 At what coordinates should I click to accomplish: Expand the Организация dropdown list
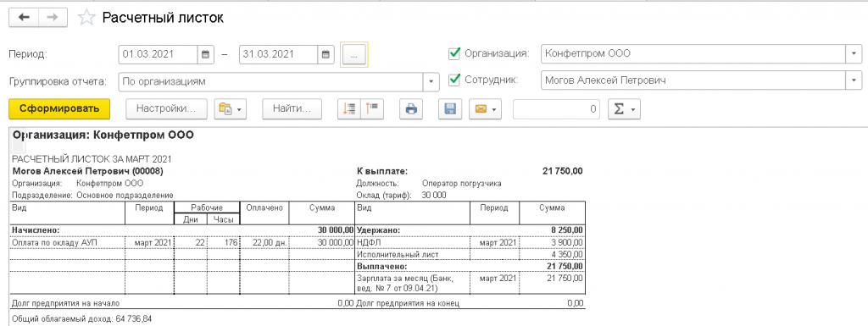854,53
